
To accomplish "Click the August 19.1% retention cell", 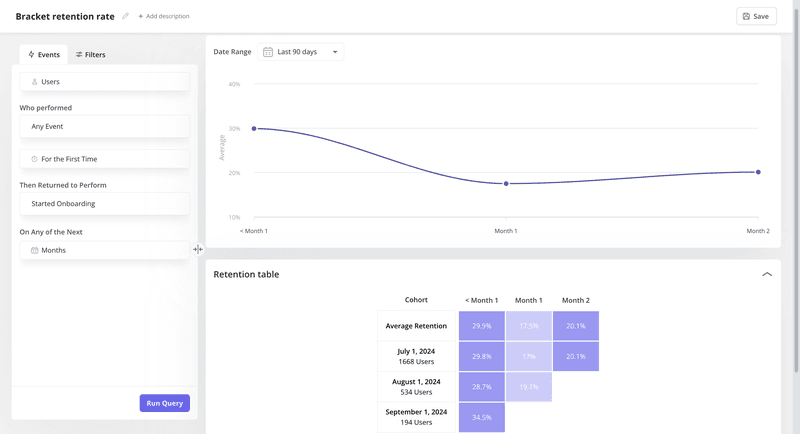I will click(528, 387).
